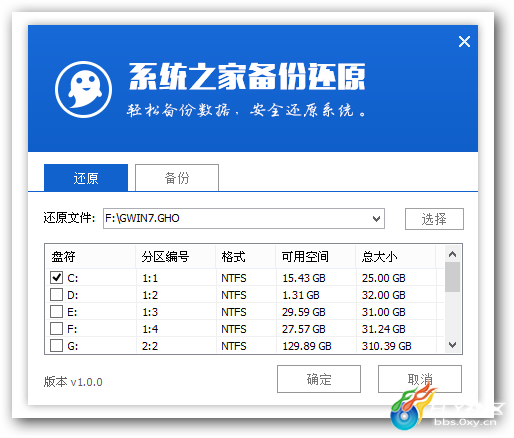Viewport: 514px width, 438px height.
Task: Uncheck the C: drive checkbox
Action: click(56, 277)
